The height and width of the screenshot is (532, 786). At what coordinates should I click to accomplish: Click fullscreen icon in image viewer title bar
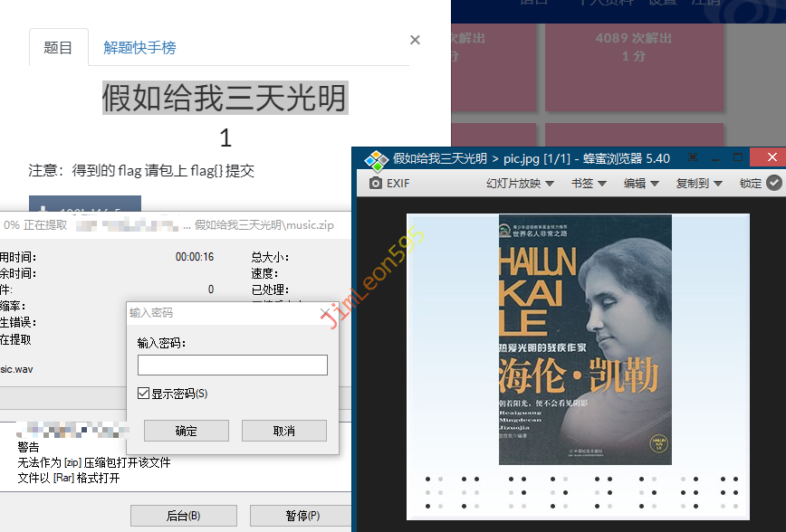(693, 158)
